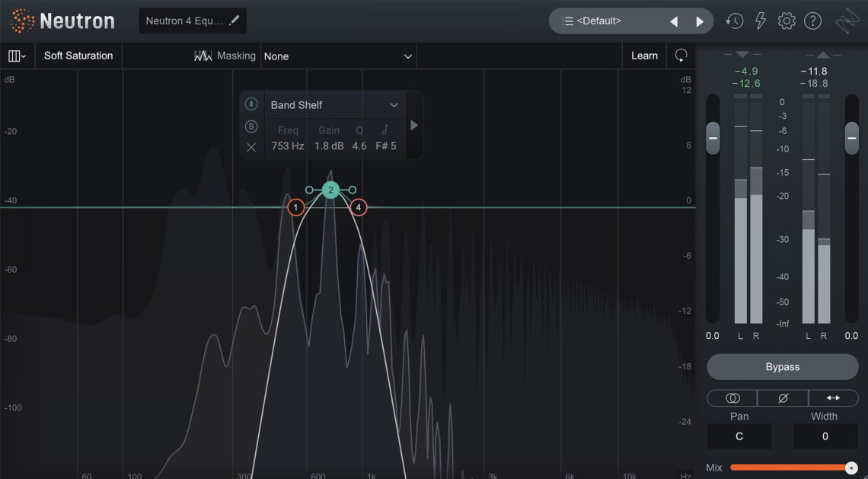Click the width arrows icon above Width
Image resolution: width=868 pixels, height=479 pixels.
click(834, 398)
